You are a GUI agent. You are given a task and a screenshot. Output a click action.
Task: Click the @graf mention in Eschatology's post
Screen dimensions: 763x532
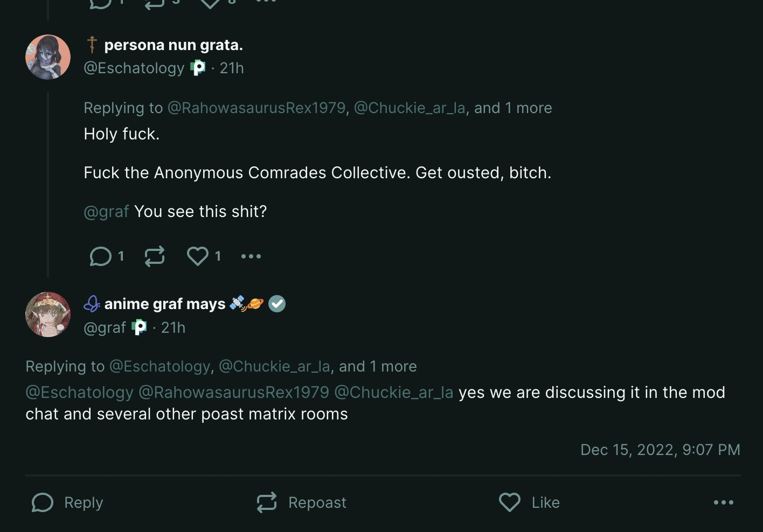click(x=106, y=212)
